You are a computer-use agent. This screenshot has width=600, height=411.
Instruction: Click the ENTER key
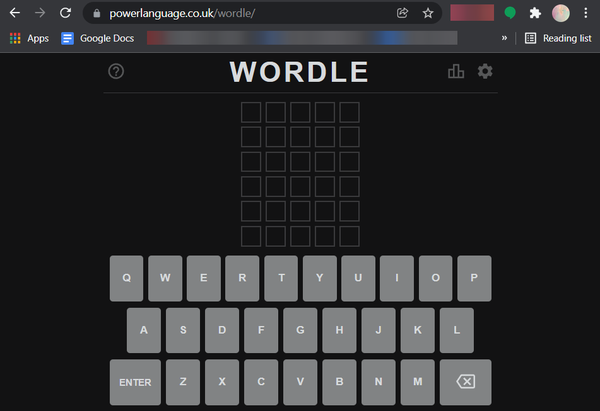135,382
